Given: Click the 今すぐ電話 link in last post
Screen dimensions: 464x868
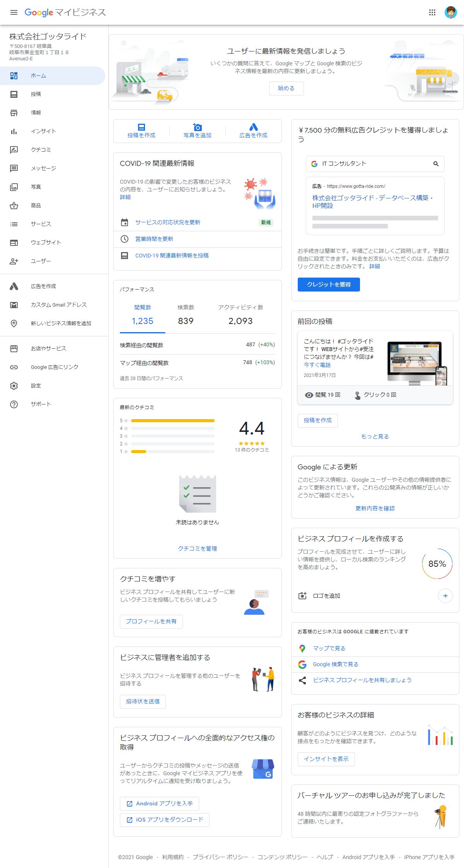Looking at the screenshot, I should 317,365.
